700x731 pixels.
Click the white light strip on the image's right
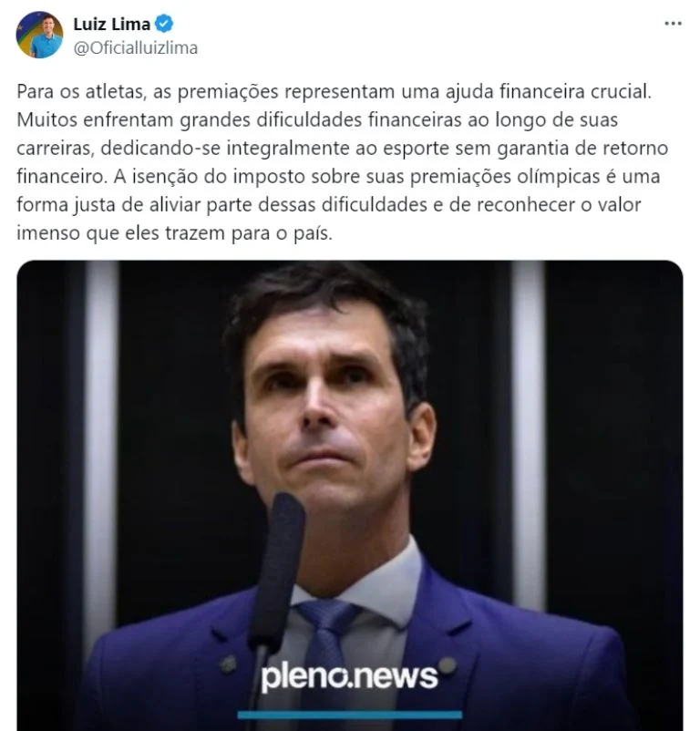pyautogui.click(x=528, y=434)
